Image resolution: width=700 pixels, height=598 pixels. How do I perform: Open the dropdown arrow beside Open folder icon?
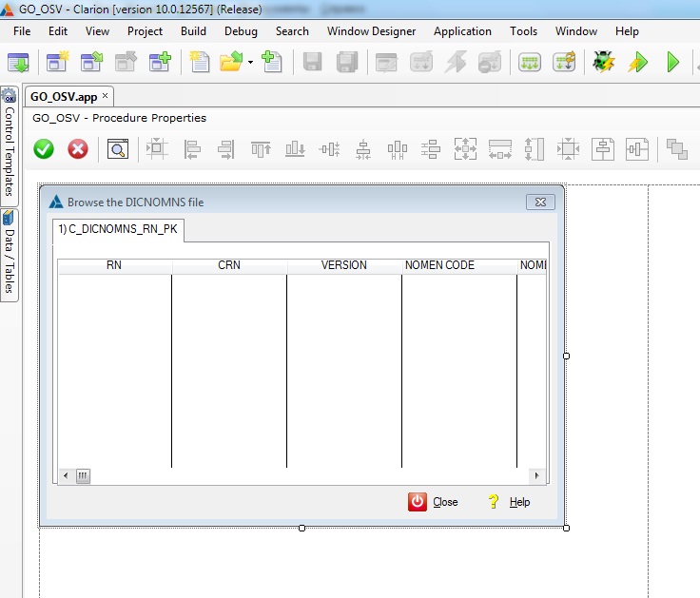coord(250,63)
